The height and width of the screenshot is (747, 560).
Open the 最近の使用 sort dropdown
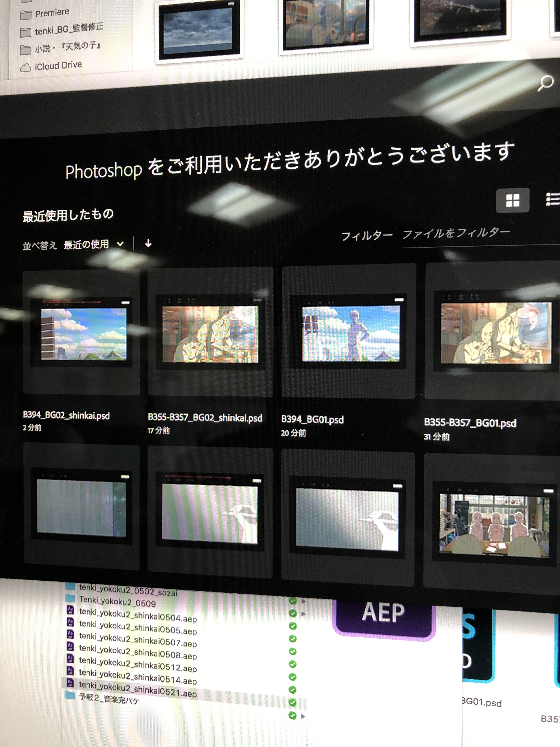coord(94,244)
